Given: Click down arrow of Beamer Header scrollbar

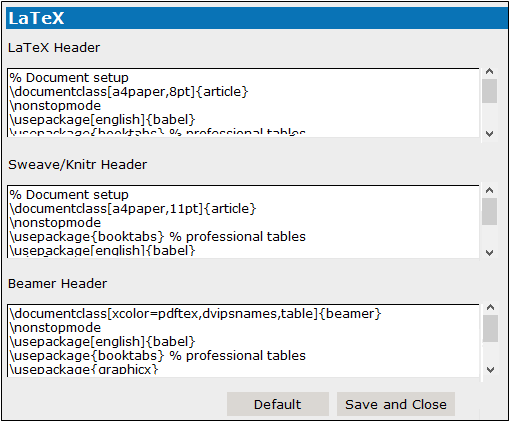Looking at the screenshot, I should click(490, 370).
